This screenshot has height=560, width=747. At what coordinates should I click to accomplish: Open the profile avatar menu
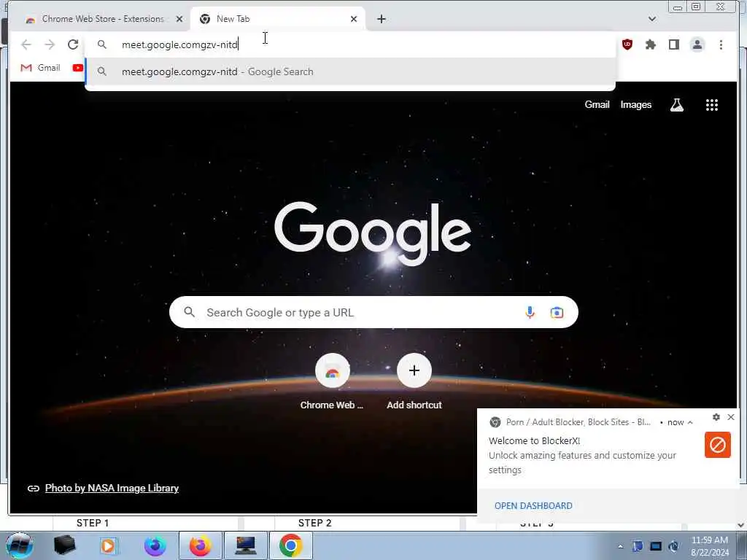pyautogui.click(x=697, y=44)
